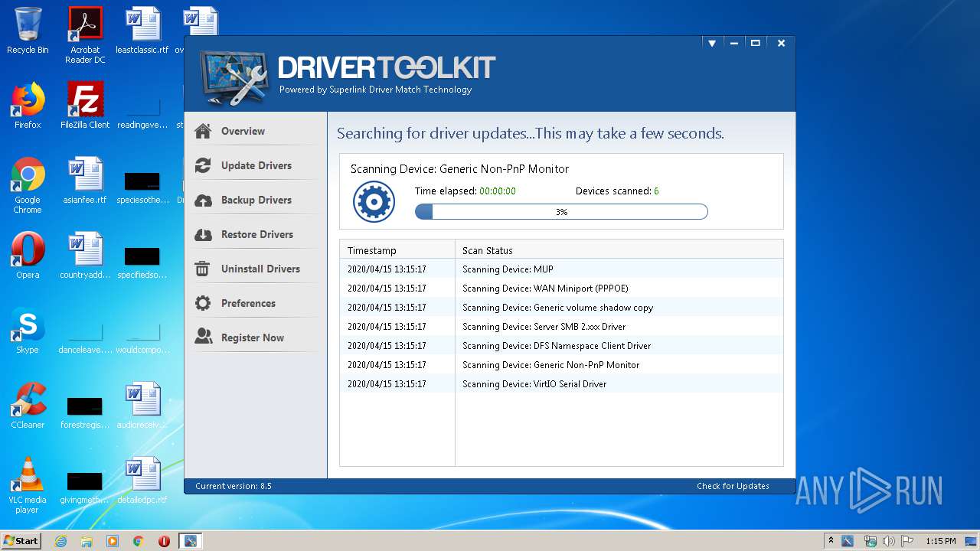Open audioreceiv desktop document
Screen dimensions: 980x551
coord(142,406)
